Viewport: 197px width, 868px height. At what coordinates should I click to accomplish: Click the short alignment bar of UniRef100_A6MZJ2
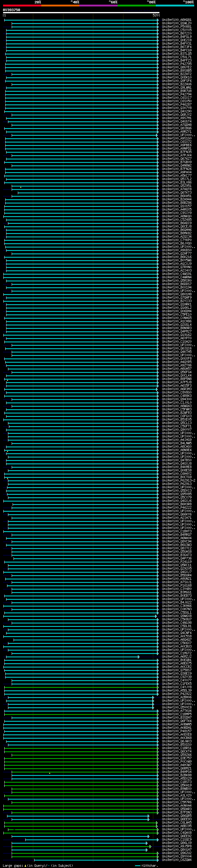tap(73, 657)
